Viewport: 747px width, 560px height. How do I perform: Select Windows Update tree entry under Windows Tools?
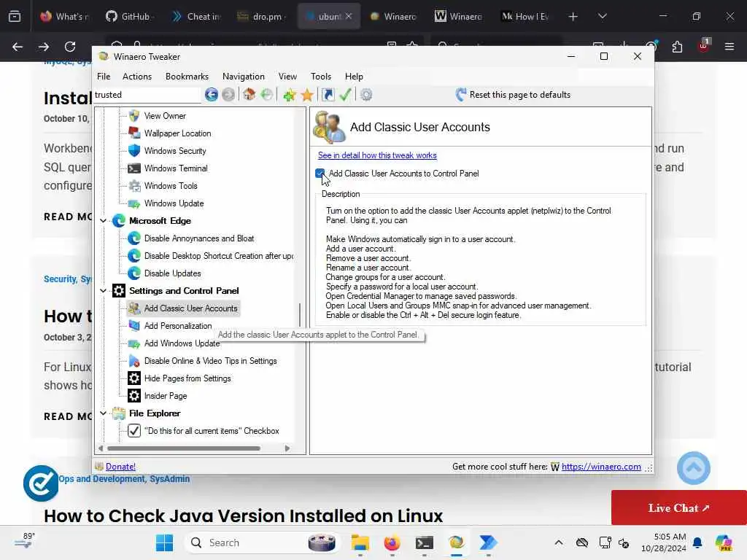click(174, 203)
